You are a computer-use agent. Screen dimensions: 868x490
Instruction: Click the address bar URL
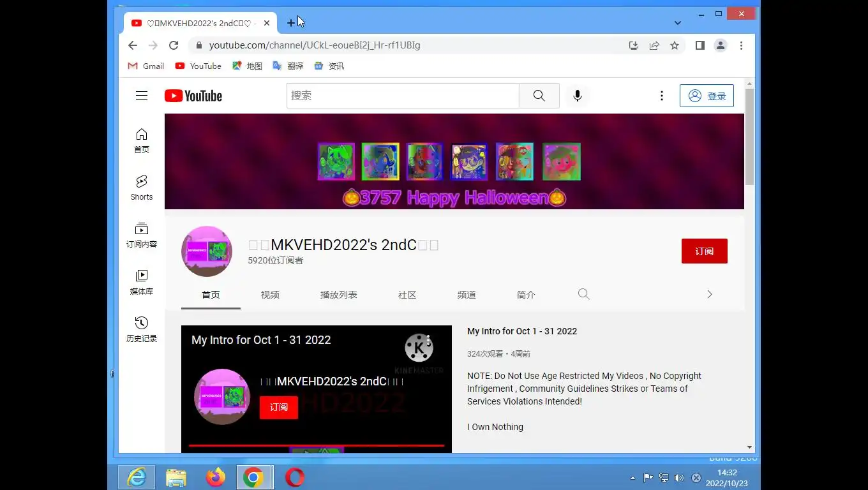point(315,45)
